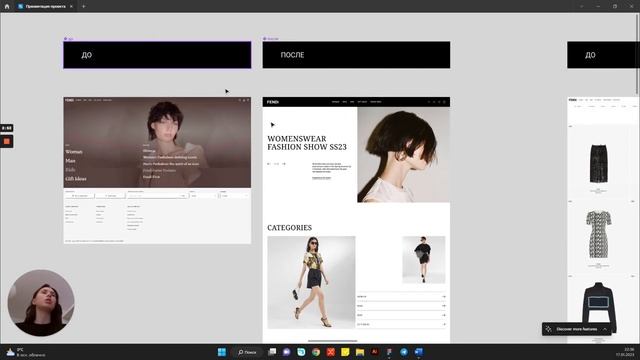This screenshot has height=360, width=640.
Task: Close the Презентация проекта tab
Action: 71,7
